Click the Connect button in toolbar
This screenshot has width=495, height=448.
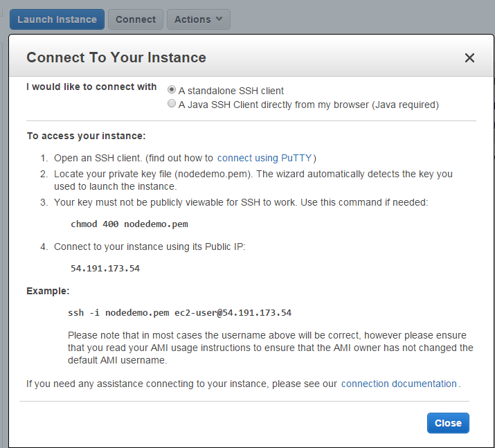point(136,19)
